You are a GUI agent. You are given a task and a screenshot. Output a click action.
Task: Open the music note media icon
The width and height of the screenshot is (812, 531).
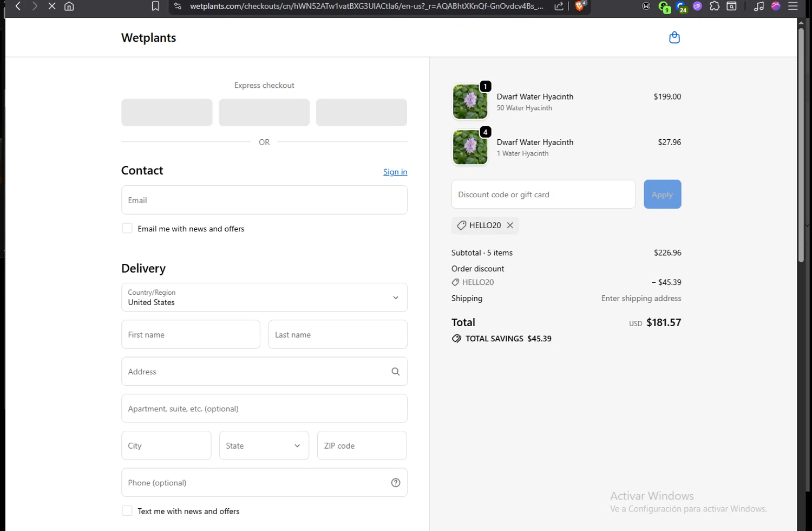759,6
